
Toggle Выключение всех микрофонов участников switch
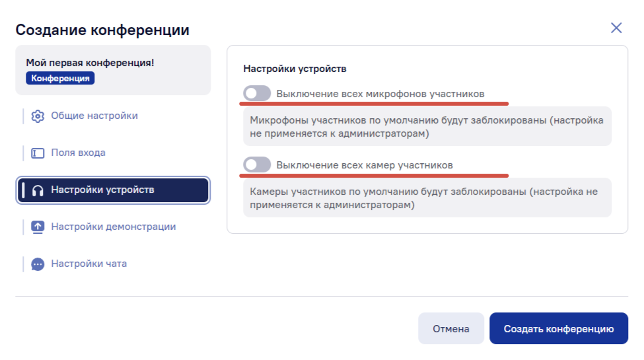257,93
